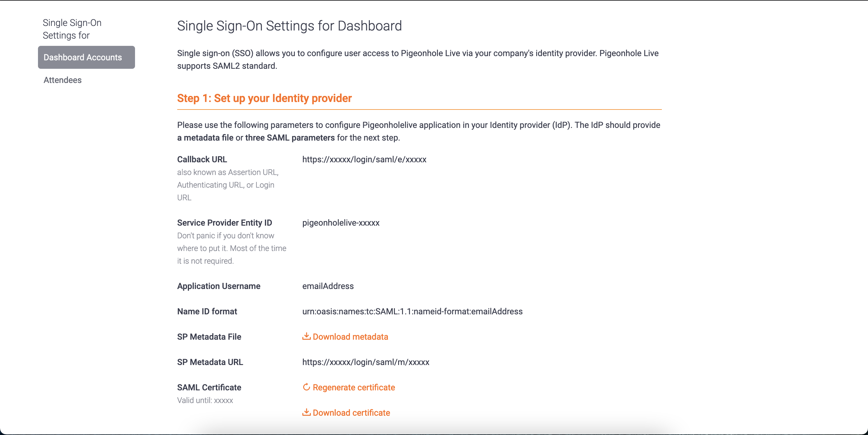Switch to the Attendees section
The height and width of the screenshot is (435, 868).
pos(62,80)
